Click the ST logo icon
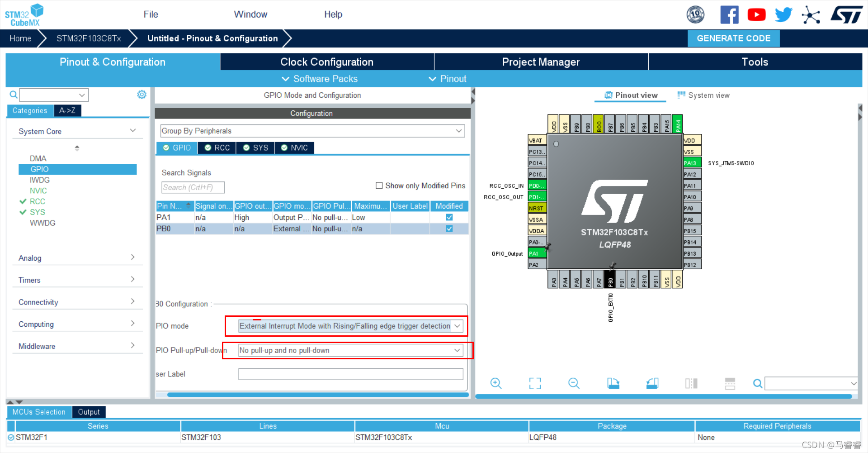The height and width of the screenshot is (453, 868). point(847,14)
